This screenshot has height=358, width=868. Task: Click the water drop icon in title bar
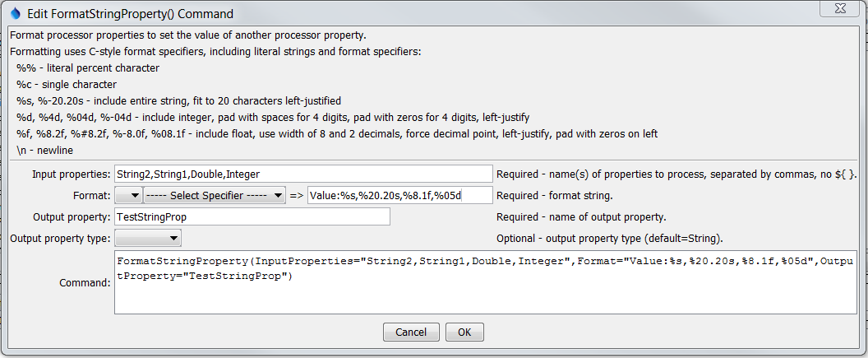[x=16, y=12]
